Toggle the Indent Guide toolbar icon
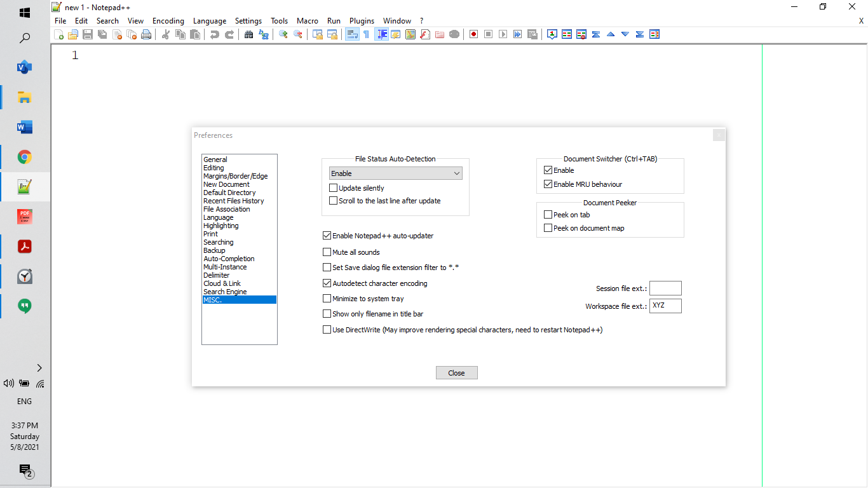Screen dimensions: 868x488 click(382, 34)
